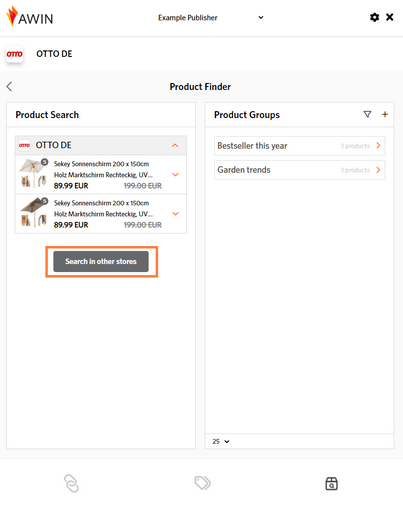Open the tags offers icon
This screenshot has height=505, width=403.
click(202, 483)
